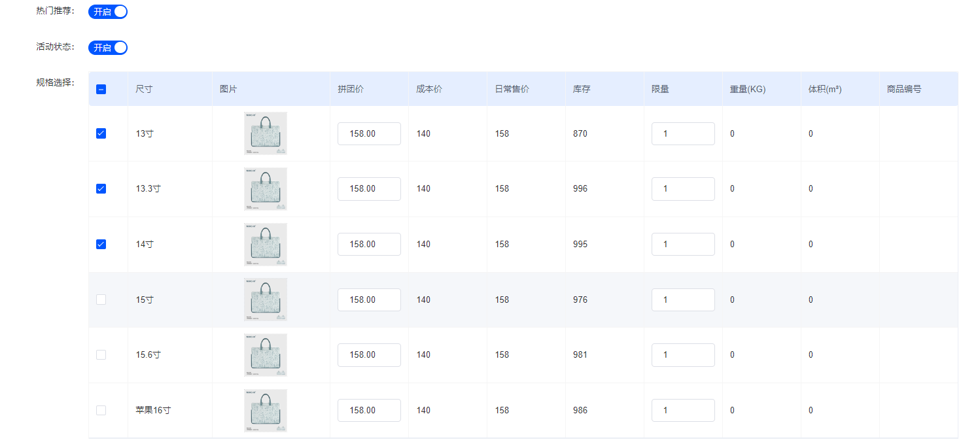Viewport: 980px width, 446px height.
Task: Click the 活动状态 label
Action: point(56,47)
